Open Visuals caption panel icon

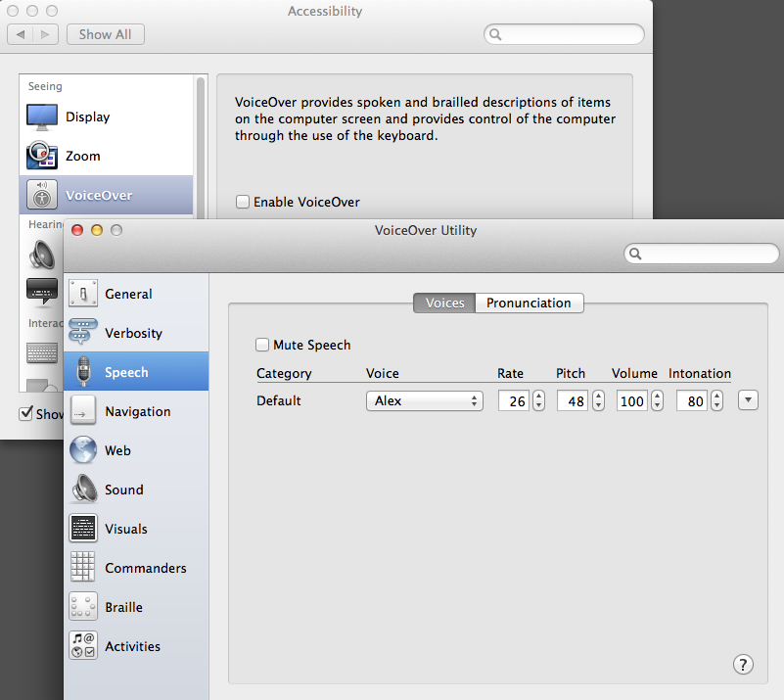tap(83, 528)
